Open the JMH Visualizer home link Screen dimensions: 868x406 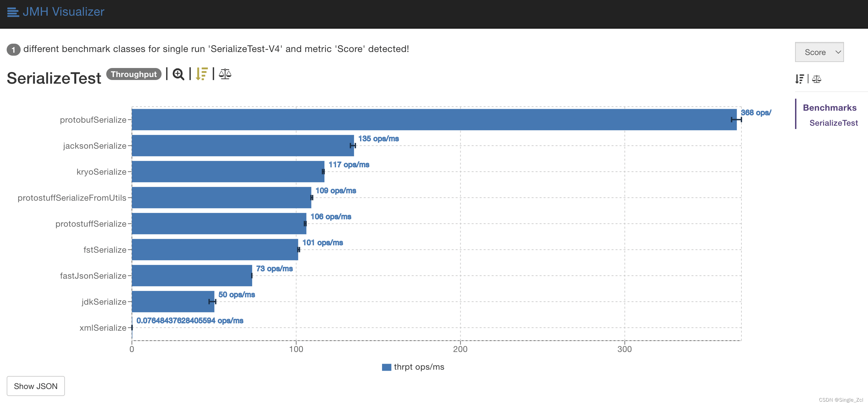coord(63,12)
